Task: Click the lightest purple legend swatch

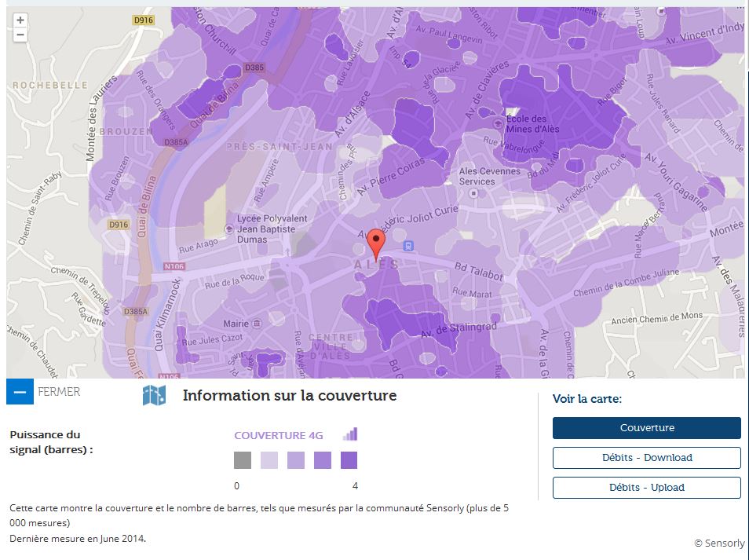Action: [269, 460]
